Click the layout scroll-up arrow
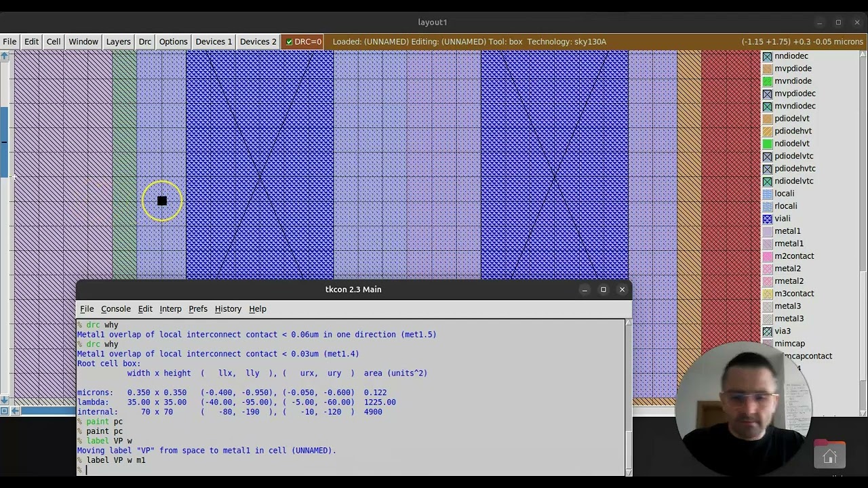 tap(4, 56)
